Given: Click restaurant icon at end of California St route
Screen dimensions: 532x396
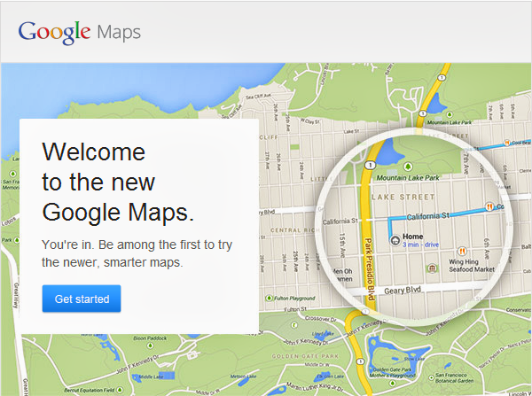Looking at the screenshot, I should (489, 206).
